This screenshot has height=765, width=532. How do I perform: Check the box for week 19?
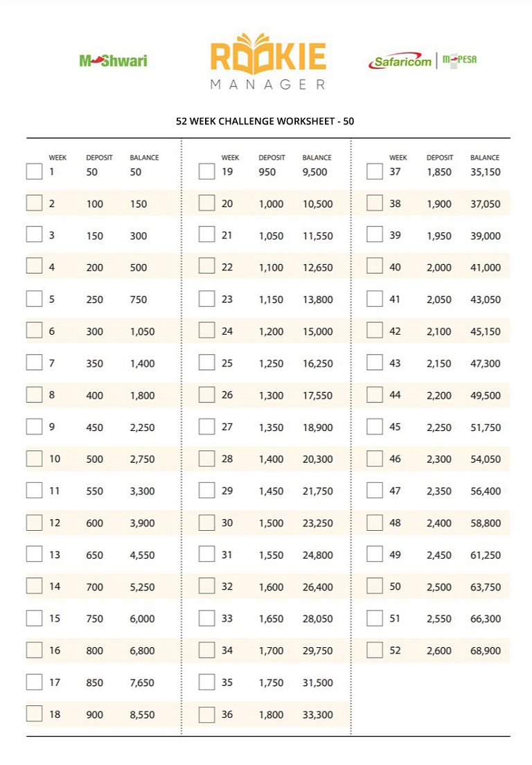(x=206, y=171)
